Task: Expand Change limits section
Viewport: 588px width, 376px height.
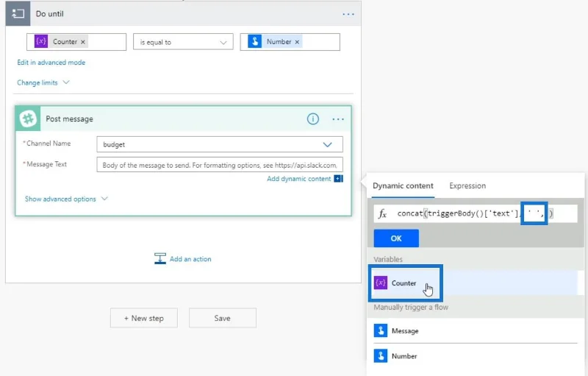Action: 43,82
